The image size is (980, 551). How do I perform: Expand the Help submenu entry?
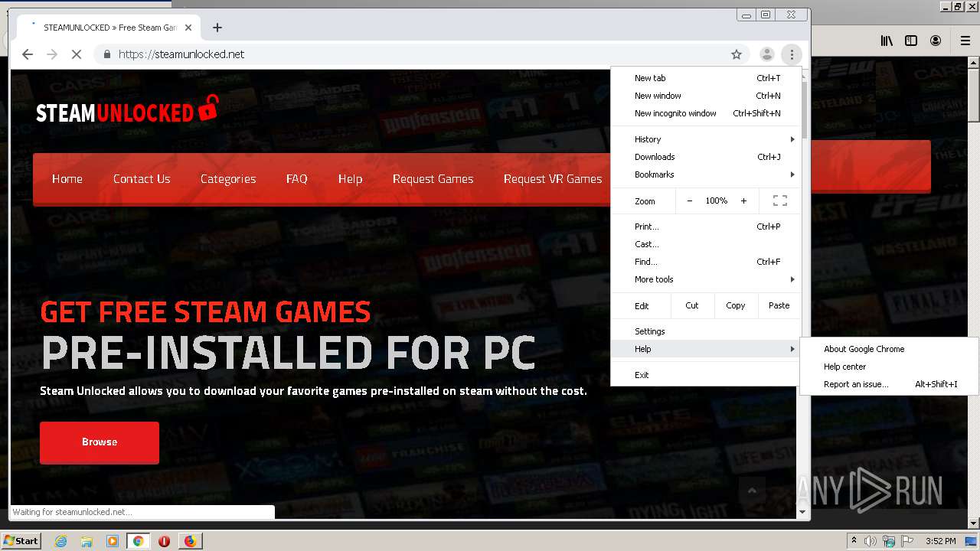pyautogui.click(x=706, y=349)
